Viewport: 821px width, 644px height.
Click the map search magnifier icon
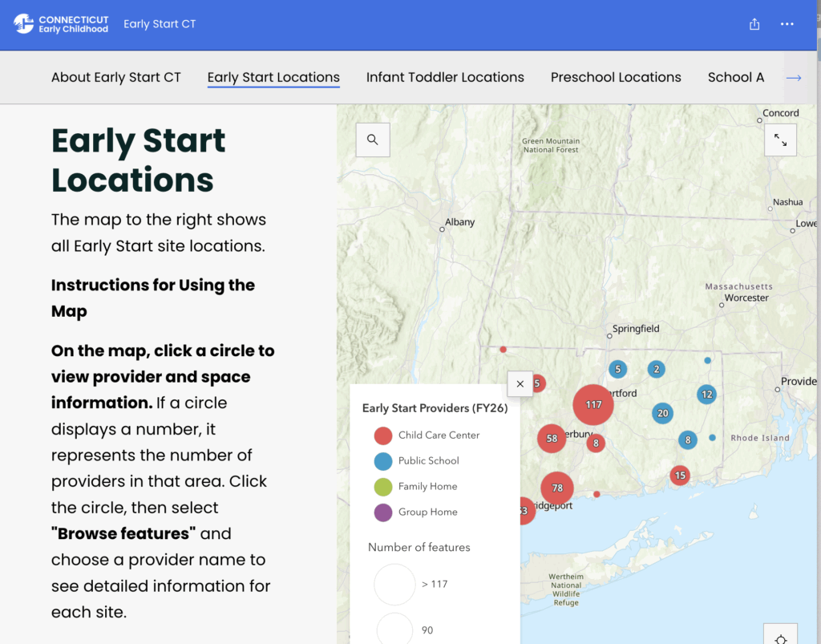point(373,140)
